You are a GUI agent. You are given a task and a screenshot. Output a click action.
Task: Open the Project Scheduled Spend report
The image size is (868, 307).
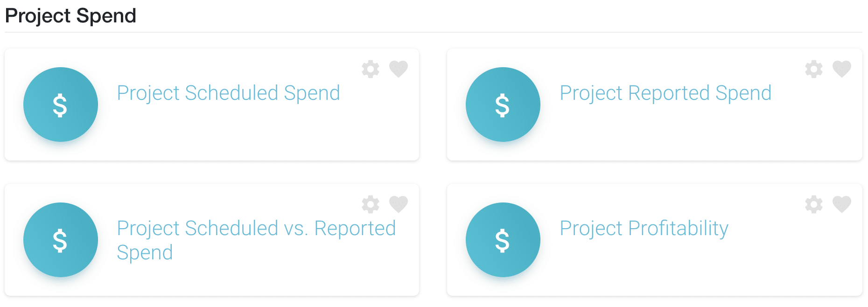tap(228, 93)
